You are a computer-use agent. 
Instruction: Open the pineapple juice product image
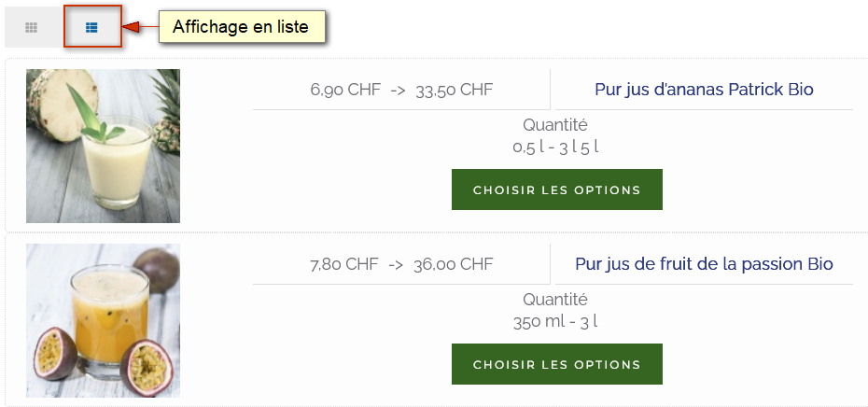pyautogui.click(x=103, y=146)
